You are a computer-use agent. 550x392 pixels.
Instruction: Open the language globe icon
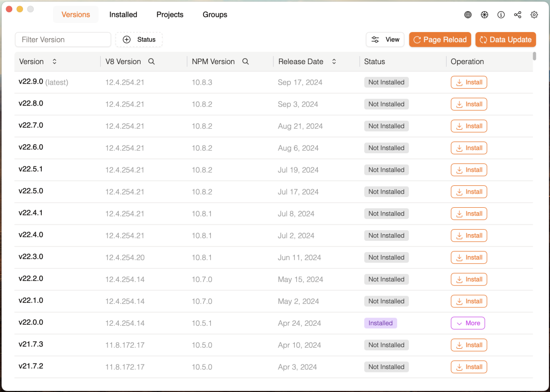[x=468, y=15]
